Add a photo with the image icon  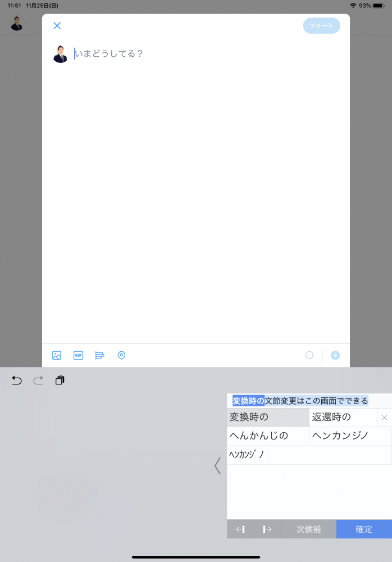pyautogui.click(x=57, y=355)
